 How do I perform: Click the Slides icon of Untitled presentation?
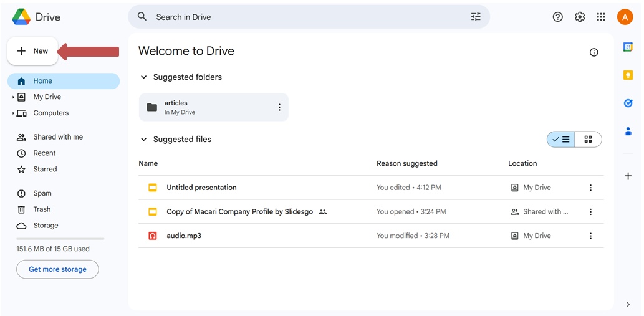(153, 188)
